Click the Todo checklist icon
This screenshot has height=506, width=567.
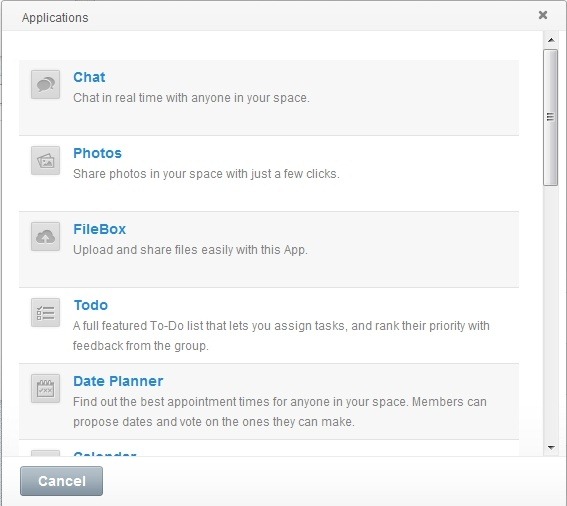(x=45, y=312)
